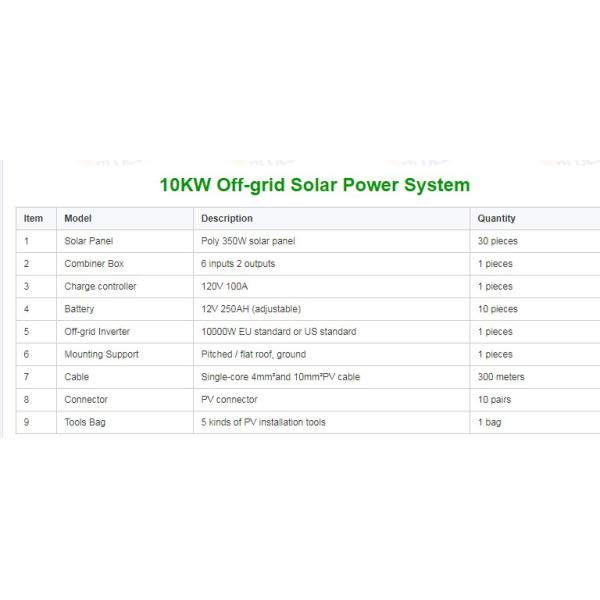The height and width of the screenshot is (600, 600).
Task: Select '12V 250AH (adjustable)' description
Action: [x=251, y=309]
